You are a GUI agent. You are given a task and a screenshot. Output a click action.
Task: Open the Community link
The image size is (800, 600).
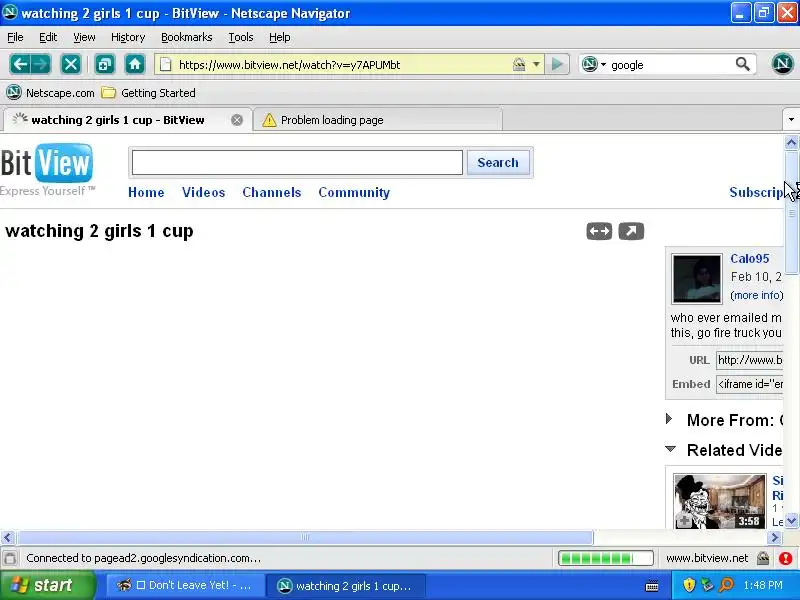354,192
